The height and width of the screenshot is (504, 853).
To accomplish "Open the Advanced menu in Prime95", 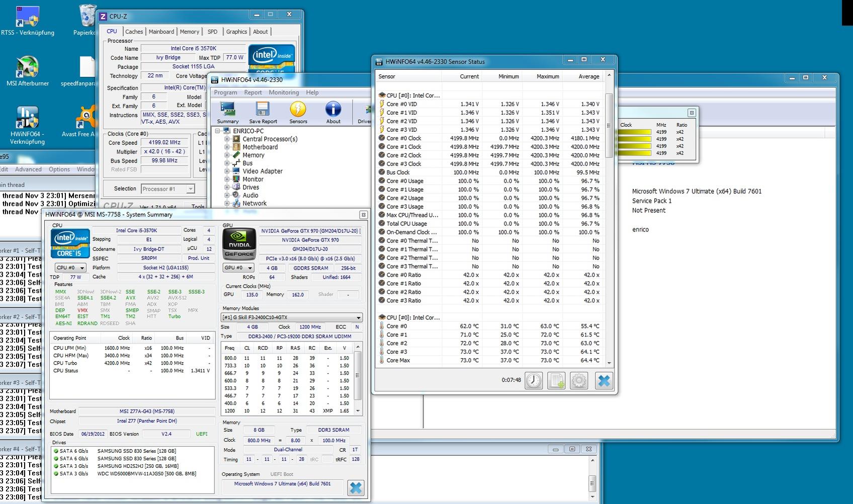I will [28, 170].
